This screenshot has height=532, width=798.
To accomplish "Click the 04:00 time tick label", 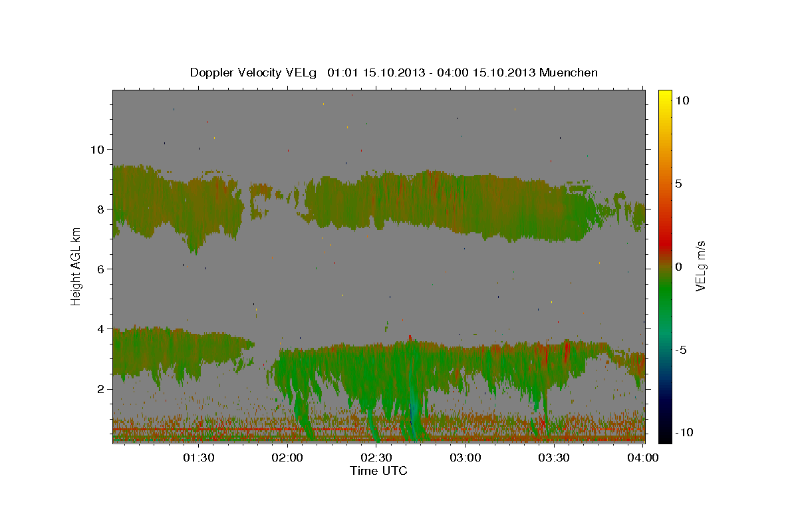I will coord(642,458).
